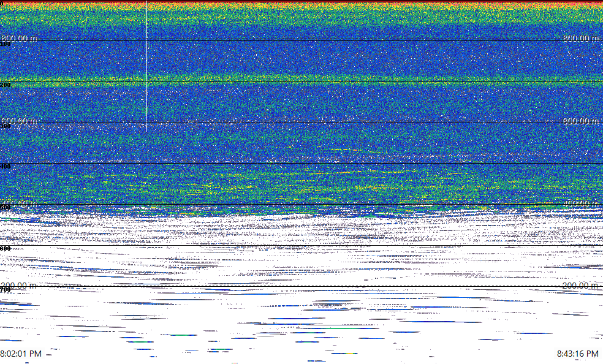
Task: Click the right-side 800.00 m depth label
Action: (x=581, y=38)
